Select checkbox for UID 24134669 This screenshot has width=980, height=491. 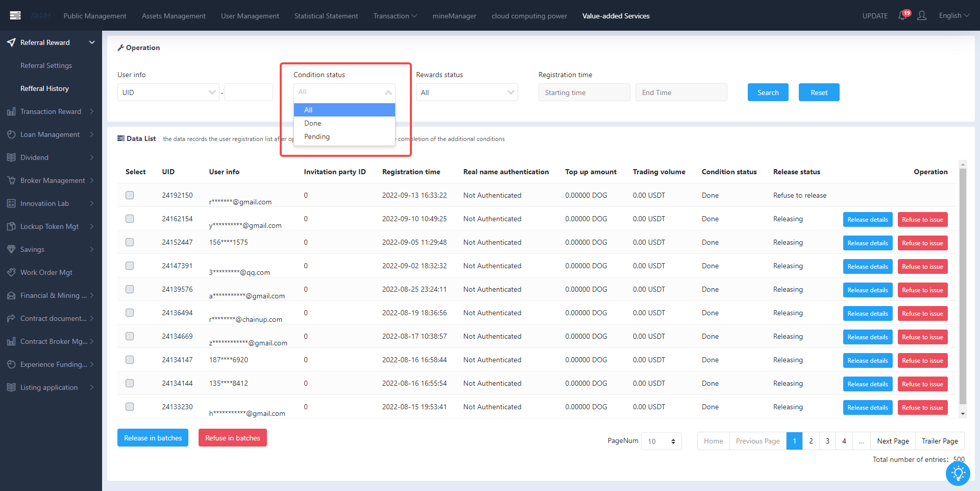(x=130, y=336)
